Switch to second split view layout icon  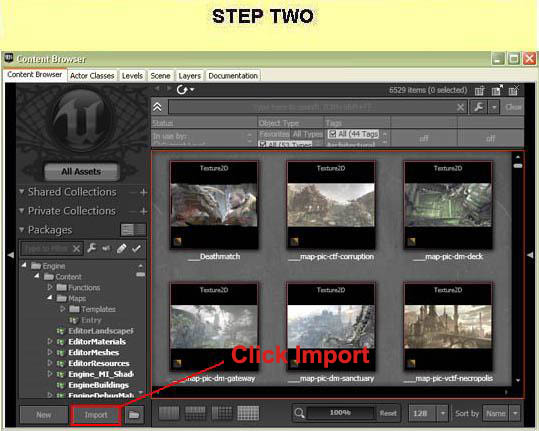pyautogui.click(x=195, y=413)
